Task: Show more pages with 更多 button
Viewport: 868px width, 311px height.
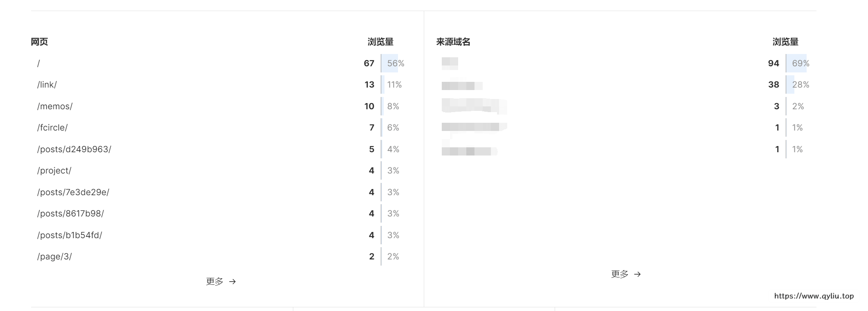Action: 215,282
